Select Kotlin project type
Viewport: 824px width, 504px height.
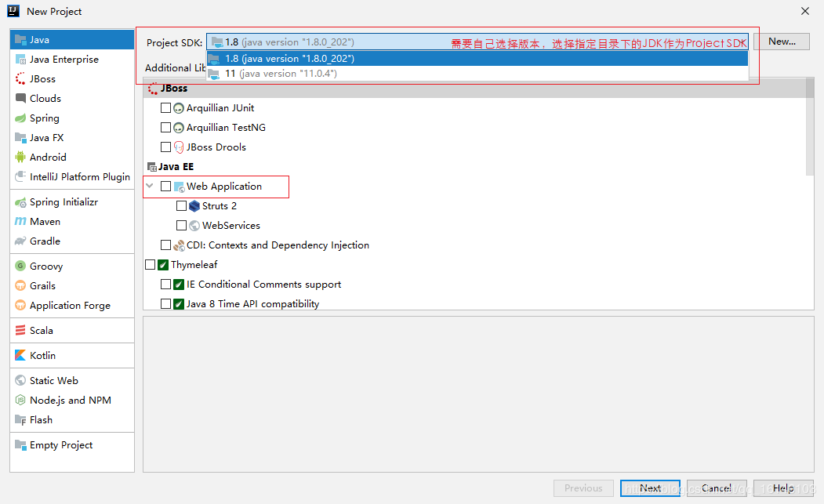click(72, 355)
